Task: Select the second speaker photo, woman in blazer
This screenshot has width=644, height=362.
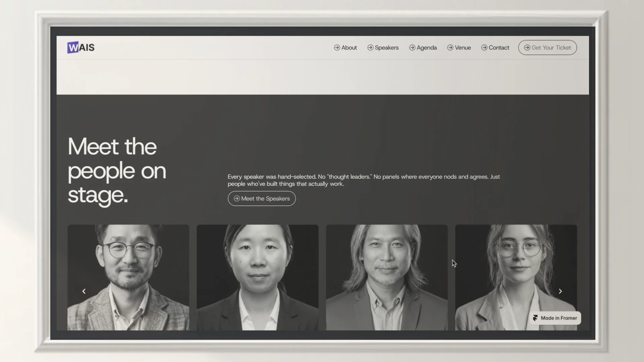Action: (x=258, y=278)
